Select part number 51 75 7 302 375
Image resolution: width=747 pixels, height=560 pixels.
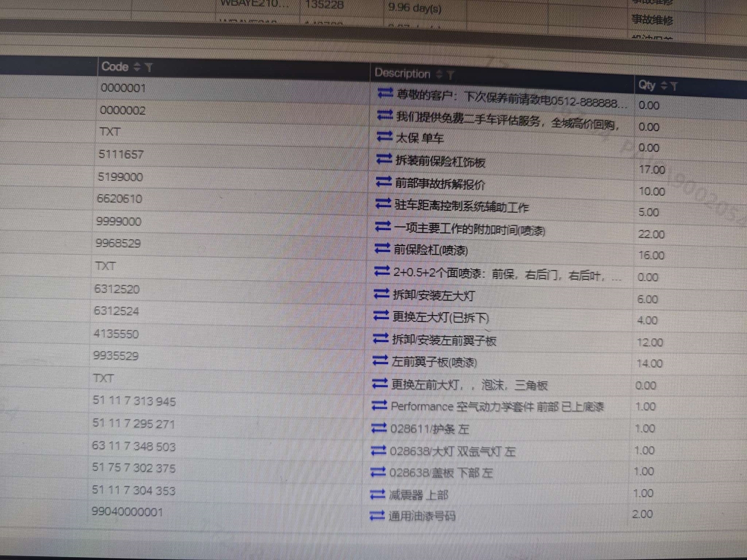click(x=134, y=468)
